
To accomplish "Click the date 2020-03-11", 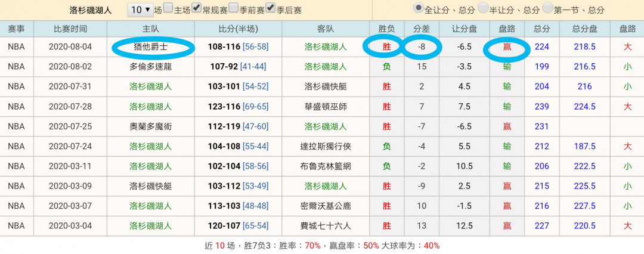I will tap(70, 166).
